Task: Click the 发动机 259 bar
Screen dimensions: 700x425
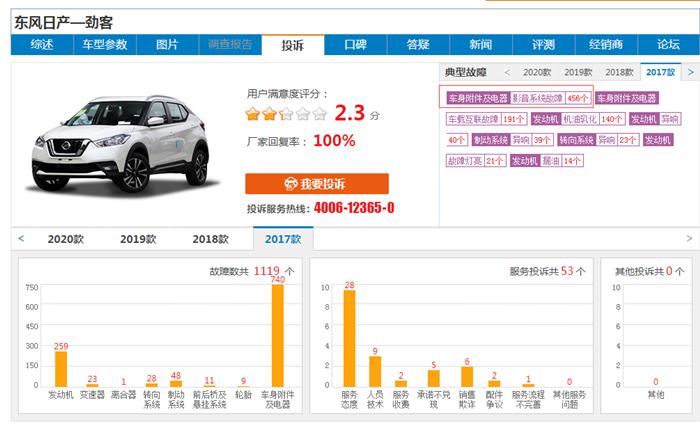Action: 61,369
